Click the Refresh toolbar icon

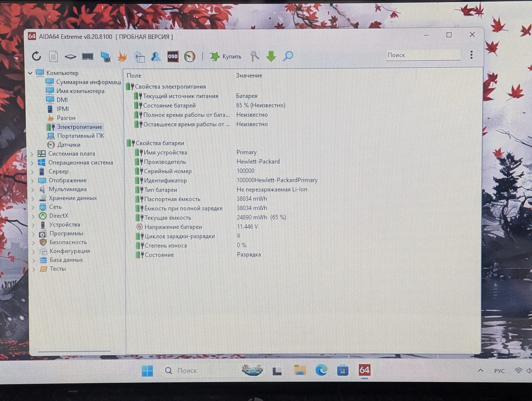pyautogui.click(x=36, y=56)
